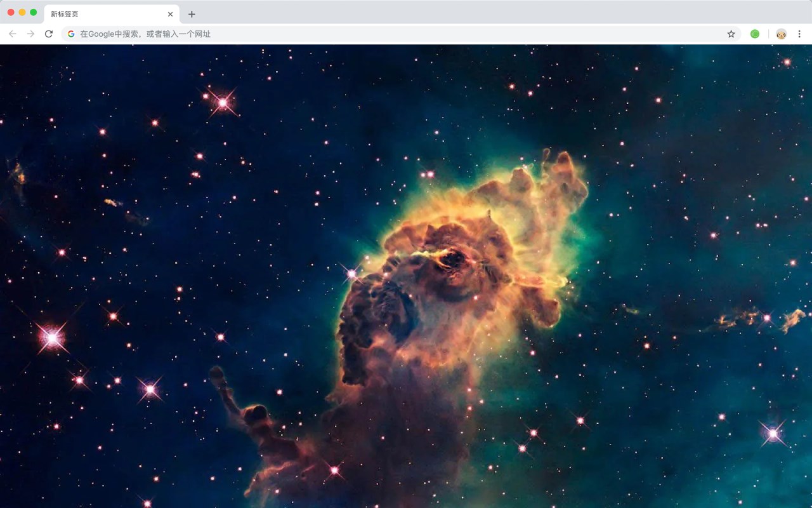Minimize the window with the yellow button

22,12
